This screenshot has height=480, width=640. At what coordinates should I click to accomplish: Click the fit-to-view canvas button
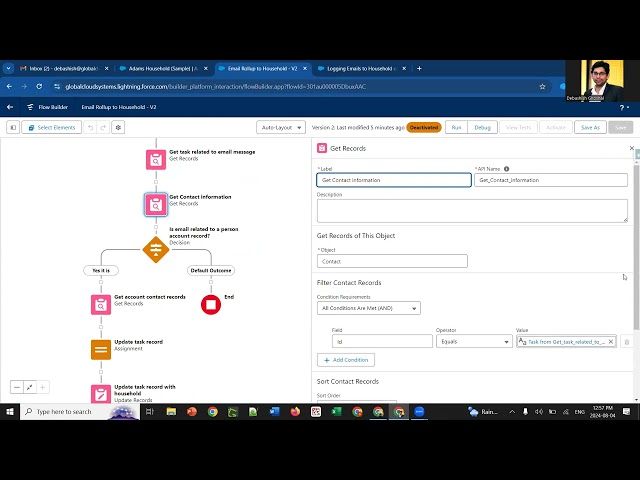point(30,387)
